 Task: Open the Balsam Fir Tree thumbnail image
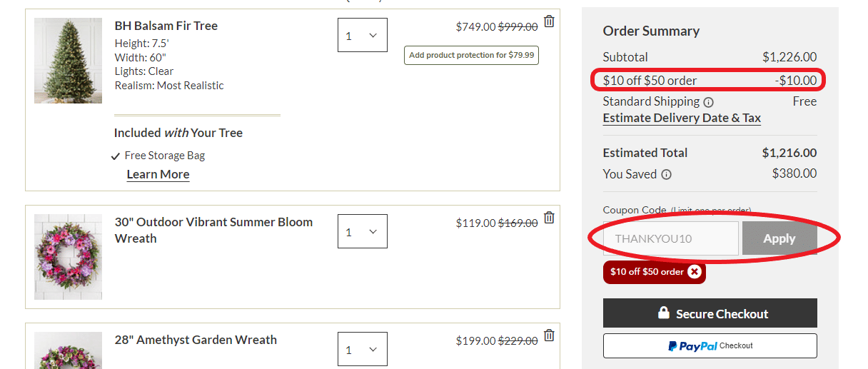tap(68, 61)
